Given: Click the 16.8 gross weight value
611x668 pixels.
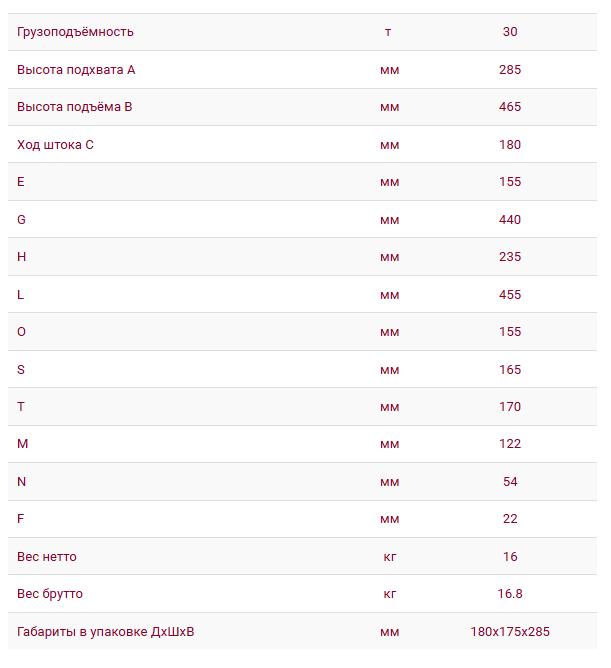Looking at the screenshot, I should tap(510, 594).
